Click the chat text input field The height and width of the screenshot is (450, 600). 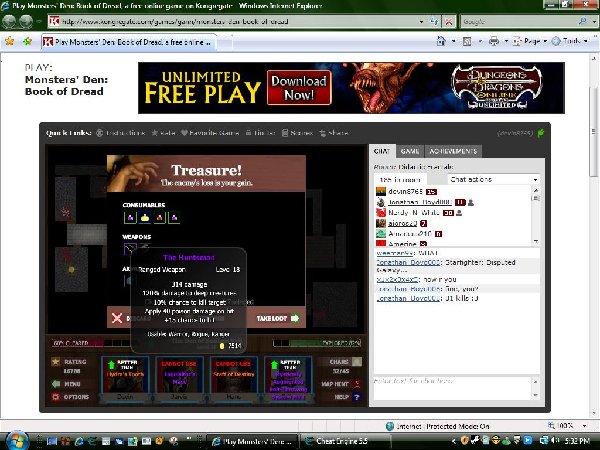click(453, 388)
